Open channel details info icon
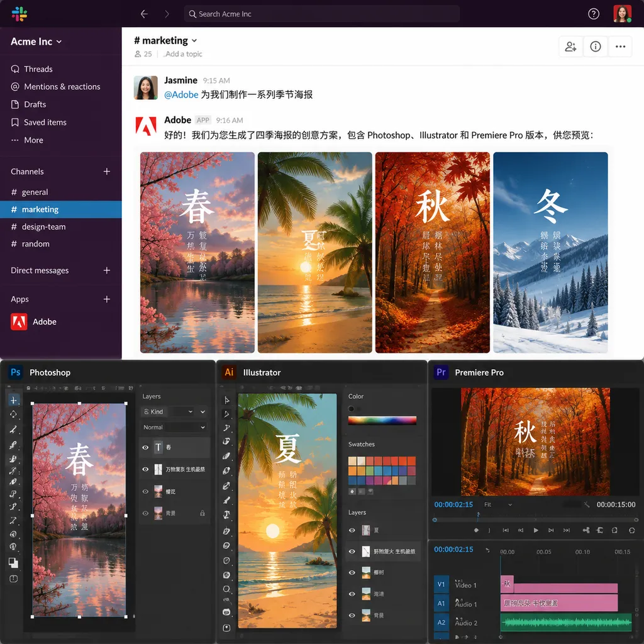The image size is (644, 644). [x=595, y=47]
